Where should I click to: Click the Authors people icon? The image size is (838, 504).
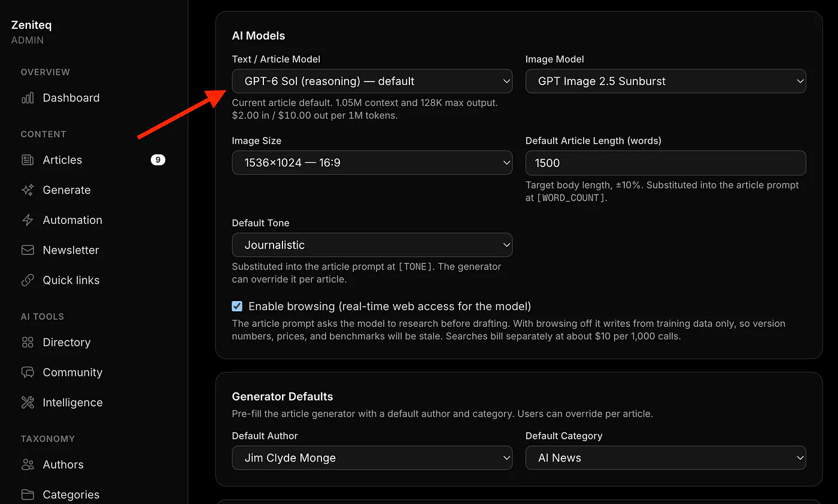coord(28,464)
